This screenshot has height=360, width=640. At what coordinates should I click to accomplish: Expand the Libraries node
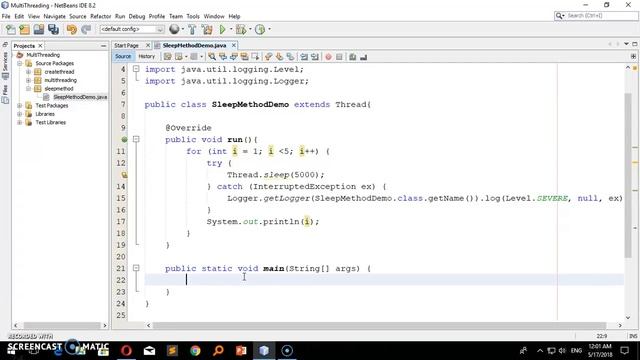(x=20, y=114)
